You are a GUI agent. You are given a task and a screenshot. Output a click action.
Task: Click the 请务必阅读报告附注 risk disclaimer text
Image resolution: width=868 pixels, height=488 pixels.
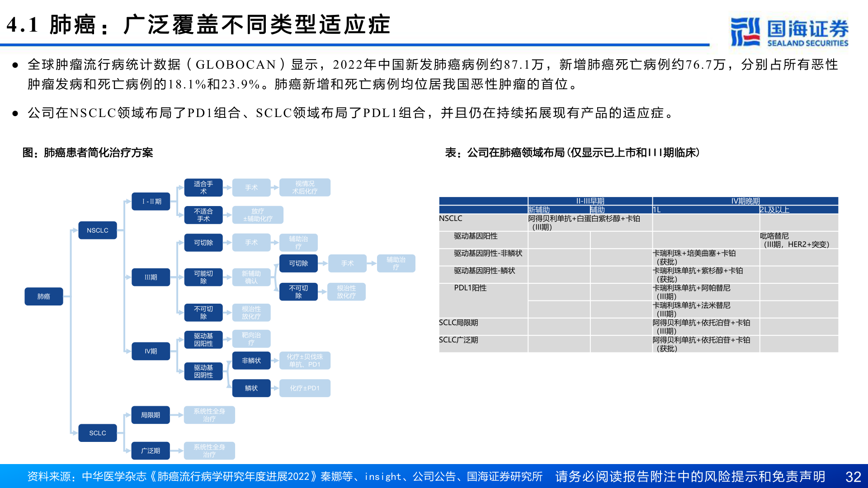tap(690, 477)
